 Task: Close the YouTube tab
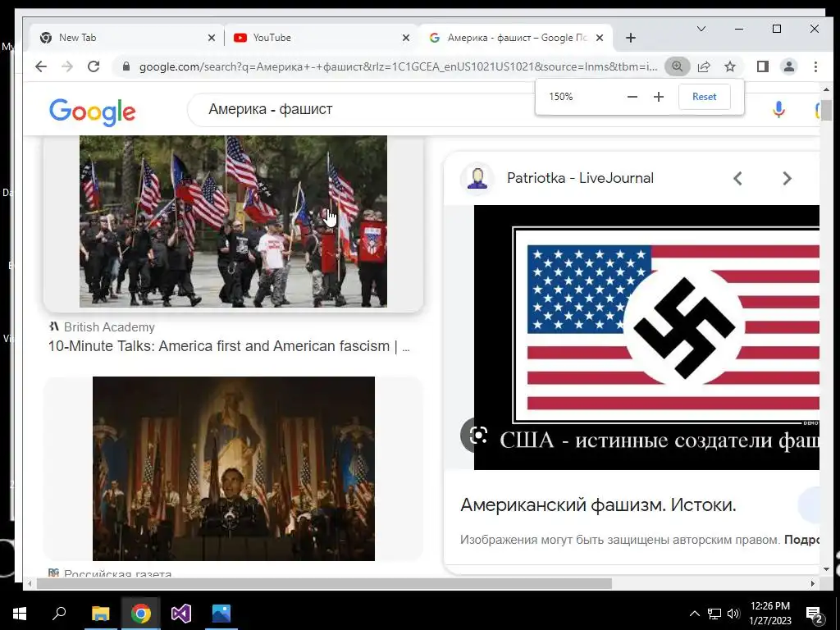tap(406, 38)
